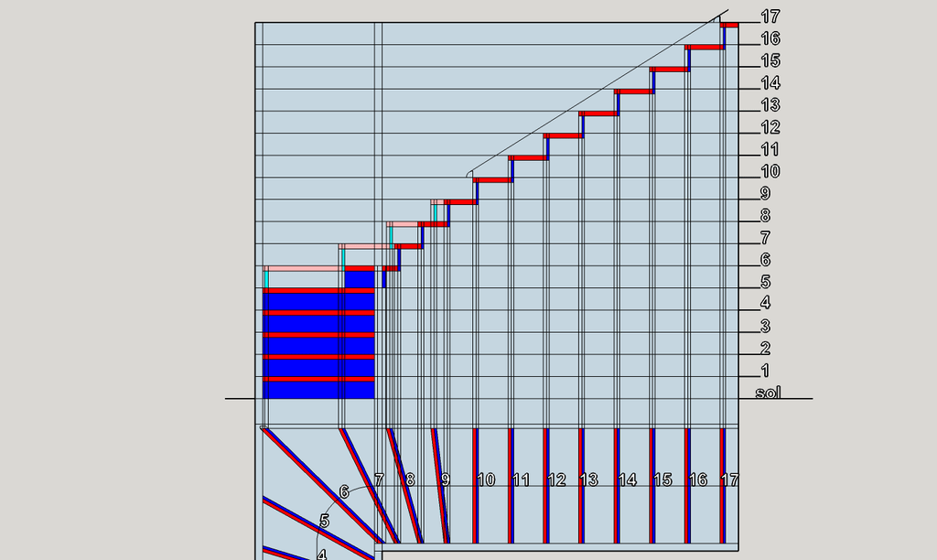Select the 'sol' ground level label
This screenshot has width=937, height=560.
click(768, 393)
